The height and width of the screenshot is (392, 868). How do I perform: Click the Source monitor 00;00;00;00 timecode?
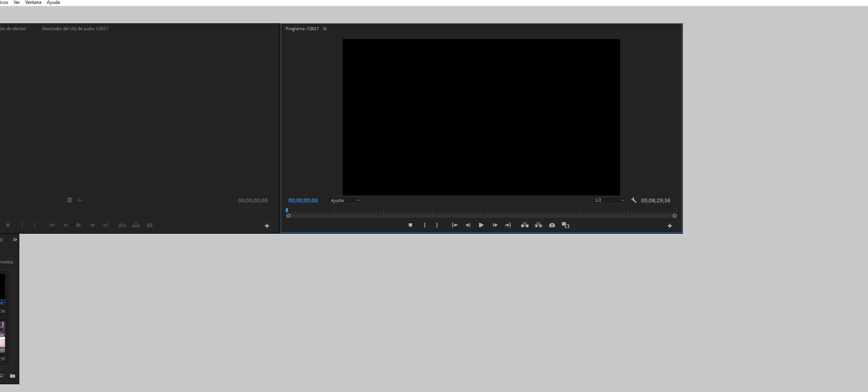[x=253, y=200]
